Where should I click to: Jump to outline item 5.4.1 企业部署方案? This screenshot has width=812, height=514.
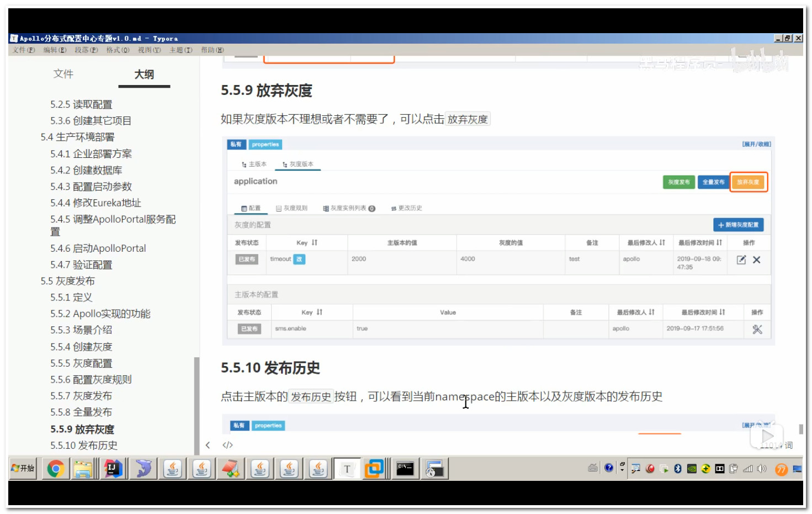91,153
